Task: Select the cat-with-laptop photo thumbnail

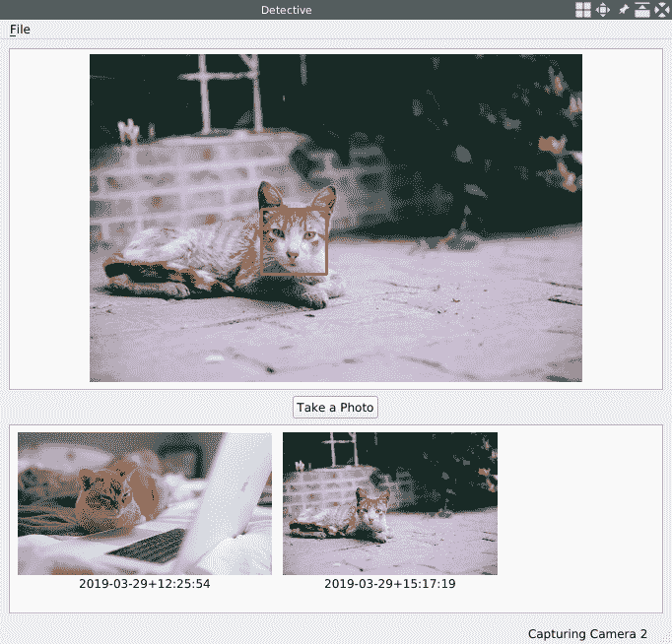Action: 144,503
